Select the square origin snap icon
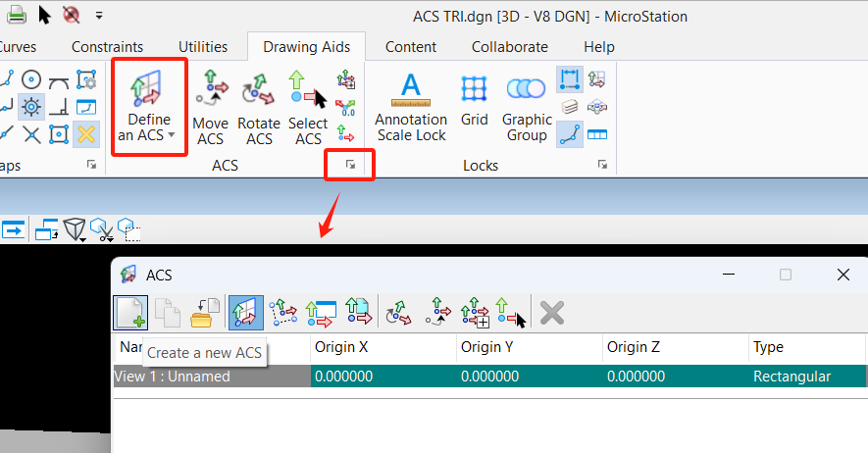This screenshot has width=868, height=453. pos(59,134)
